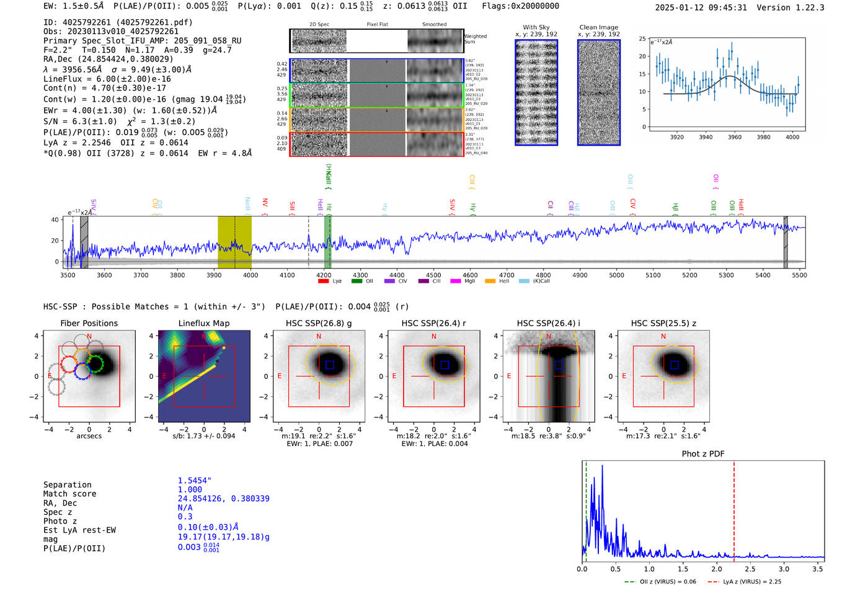Image resolution: width=868 pixels, height=591 pixels.
Task: Click the red dashed LyA line in Phot z PDF
Action: point(734,512)
